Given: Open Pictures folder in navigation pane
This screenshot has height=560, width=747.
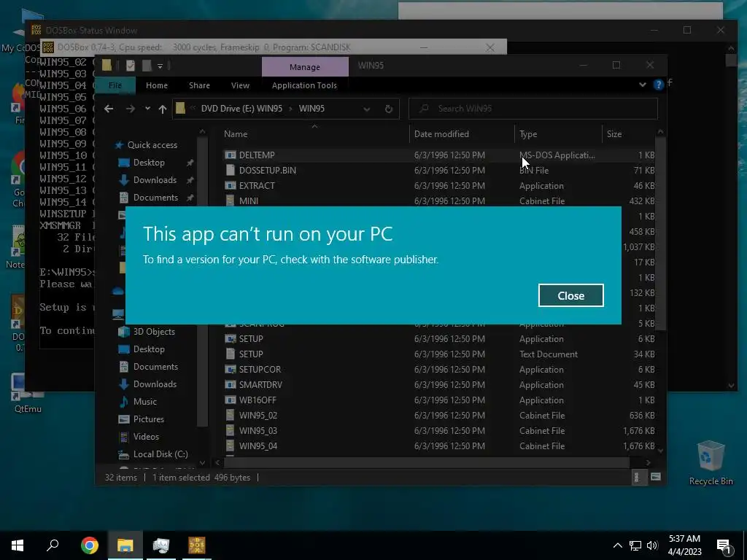Looking at the screenshot, I should [x=142, y=419].
